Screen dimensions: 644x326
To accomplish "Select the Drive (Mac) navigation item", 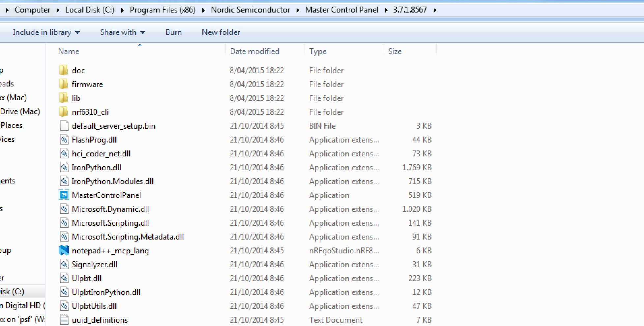I will [x=20, y=112].
